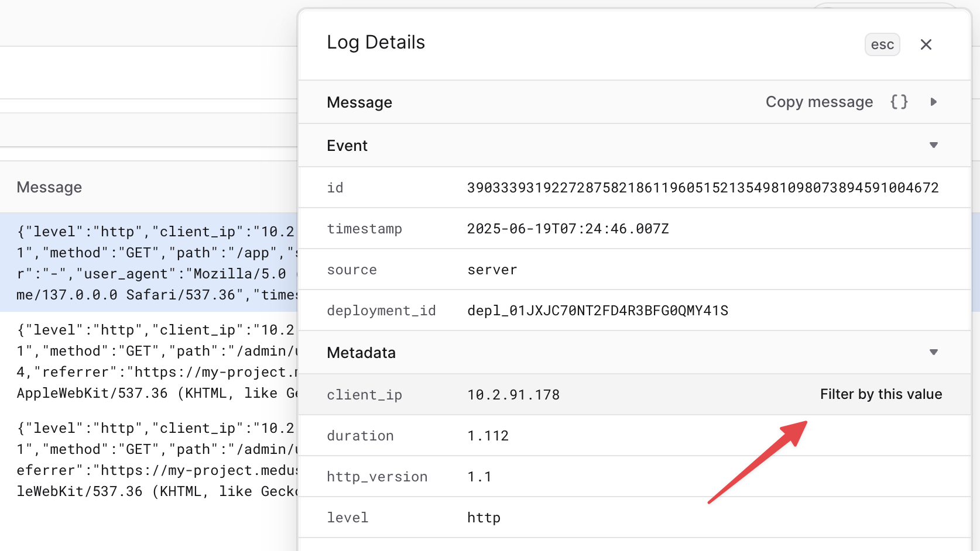Click Filter by this value for client_ip
The width and height of the screenshot is (980, 551).
click(x=881, y=394)
